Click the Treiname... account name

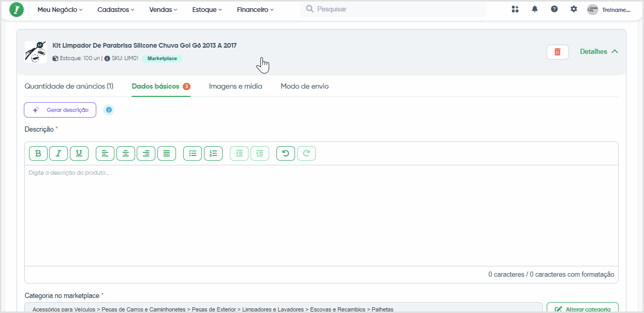pyautogui.click(x=616, y=10)
